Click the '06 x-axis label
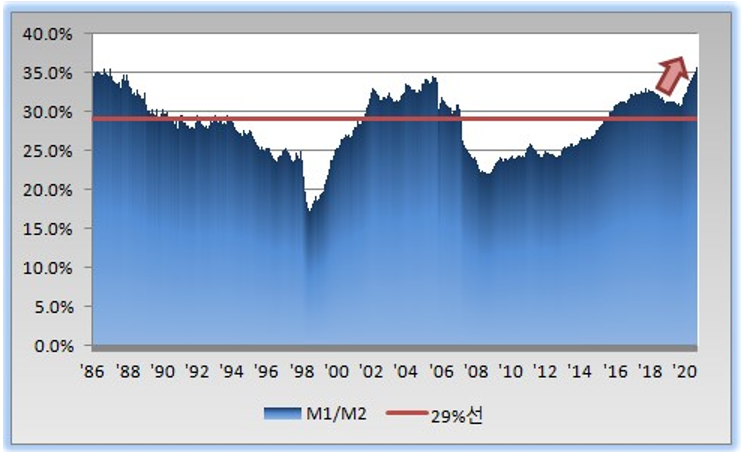Viewport: 741px width, 452px height. pyautogui.click(x=441, y=372)
